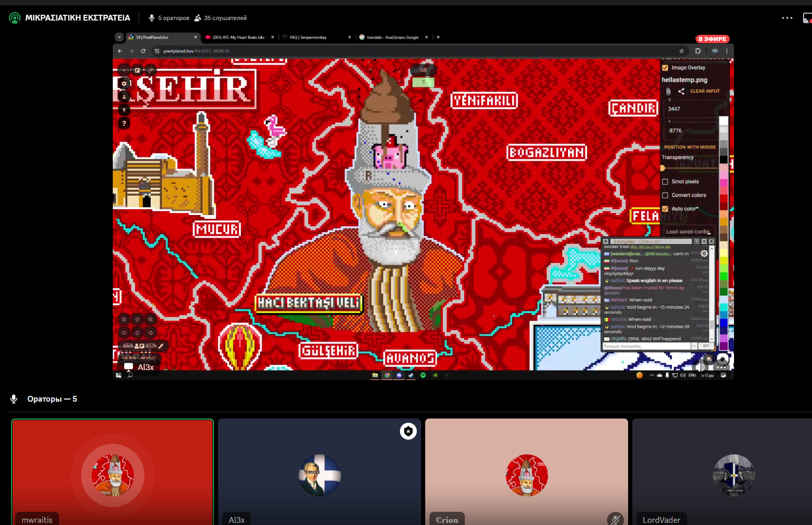Open PixelPlanet settings gear button
812x525 pixels.
[x=124, y=83]
